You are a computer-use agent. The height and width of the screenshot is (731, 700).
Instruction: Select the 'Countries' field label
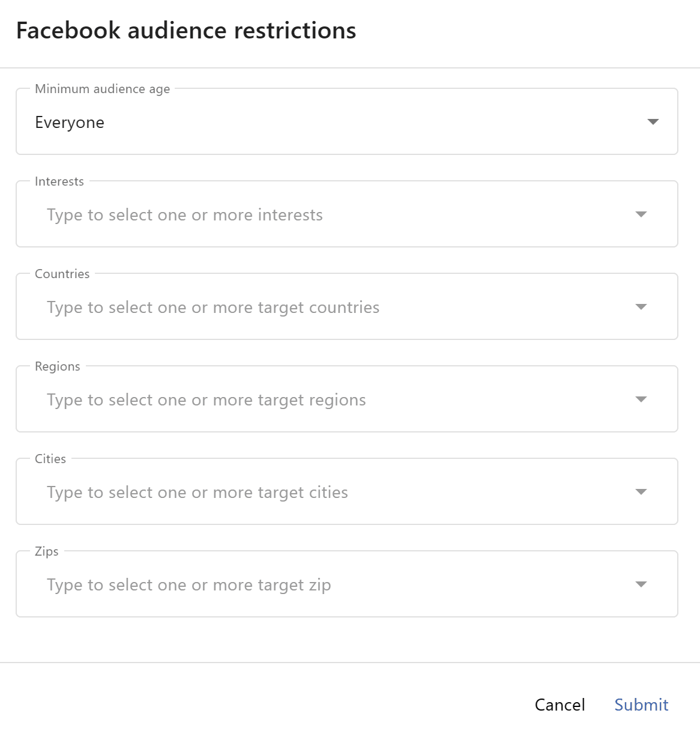click(x=62, y=274)
